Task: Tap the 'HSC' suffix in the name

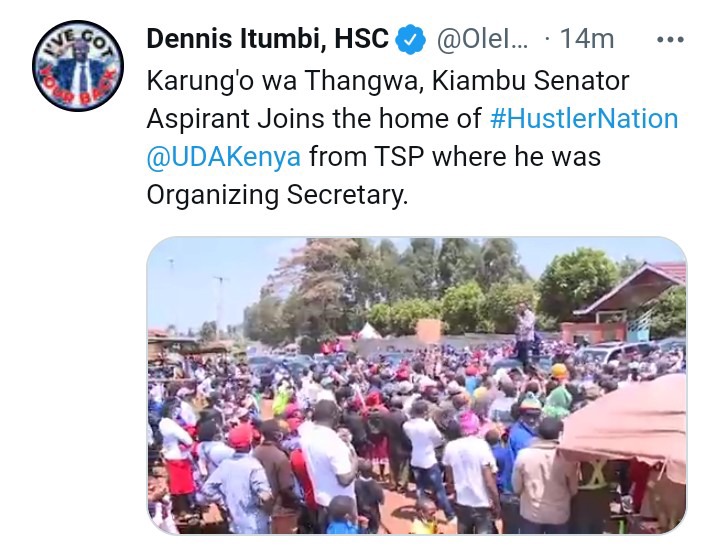Action: pyautogui.click(x=361, y=39)
